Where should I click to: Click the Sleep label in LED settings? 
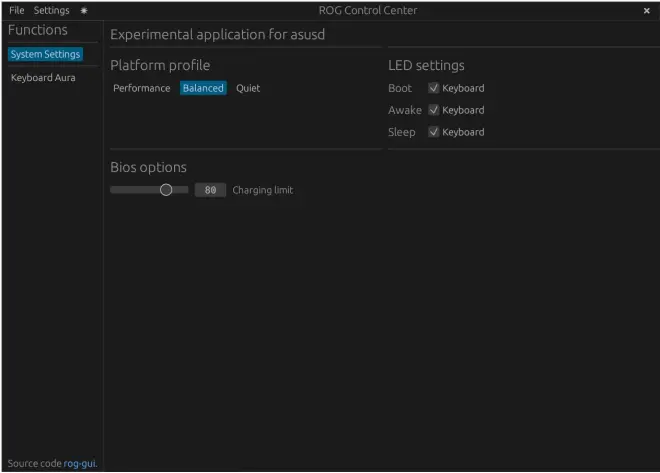402,132
